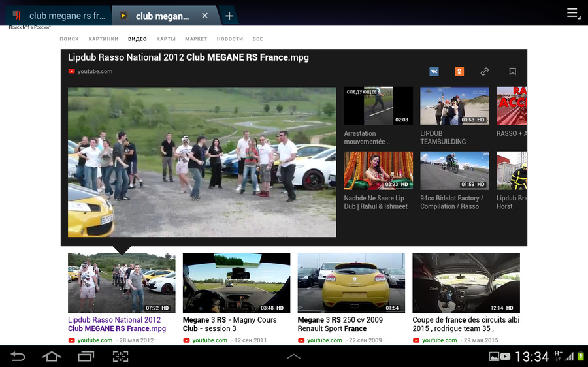Open the YouTube notification icon
This screenshot has height=367, width=588.
(505, 357)
